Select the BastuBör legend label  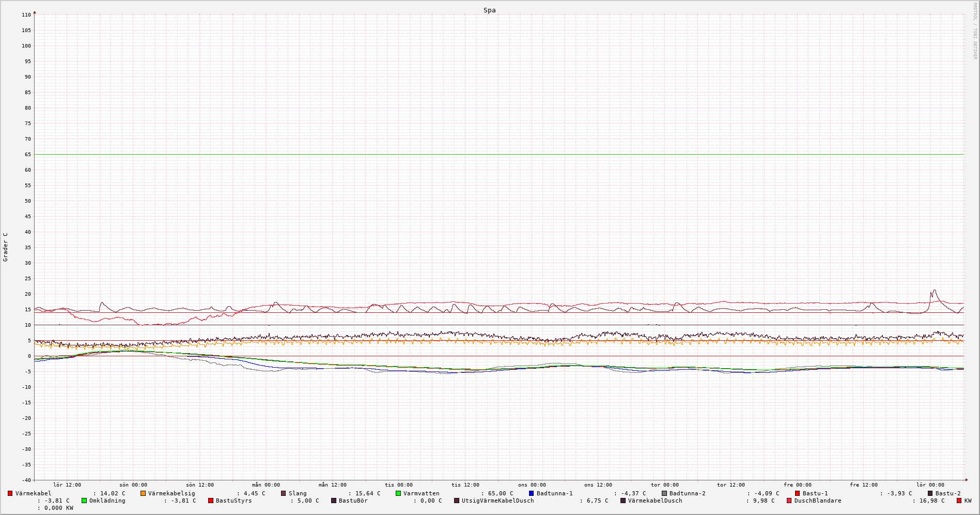pos(353,501)
